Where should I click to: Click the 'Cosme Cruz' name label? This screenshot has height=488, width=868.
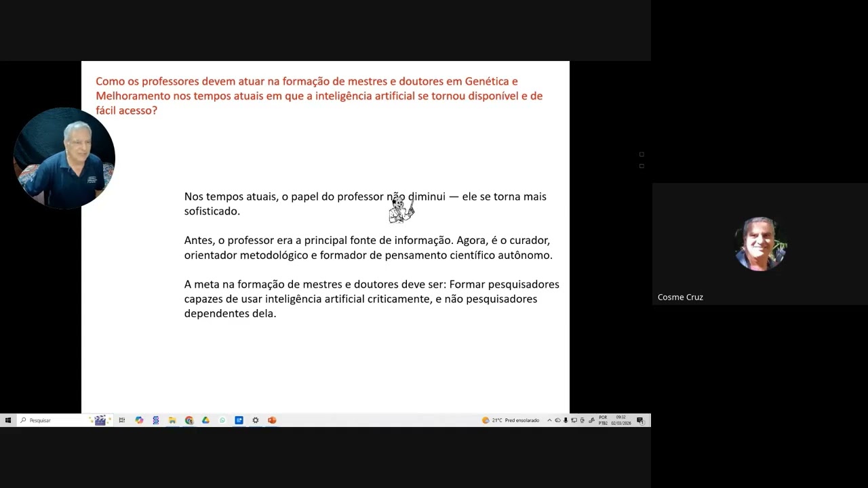680,297
